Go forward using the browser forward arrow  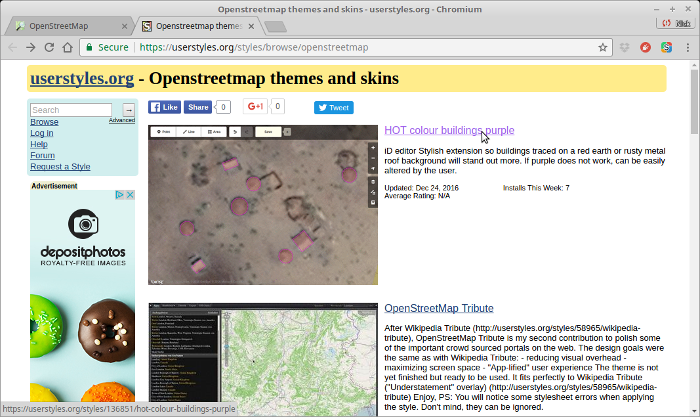[x=30, y=47]
